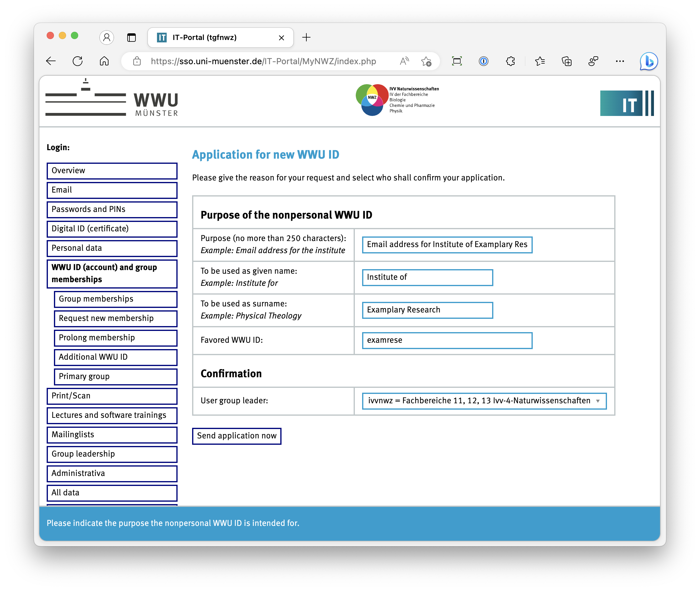Go to browser home page icon

coord(104,61)
